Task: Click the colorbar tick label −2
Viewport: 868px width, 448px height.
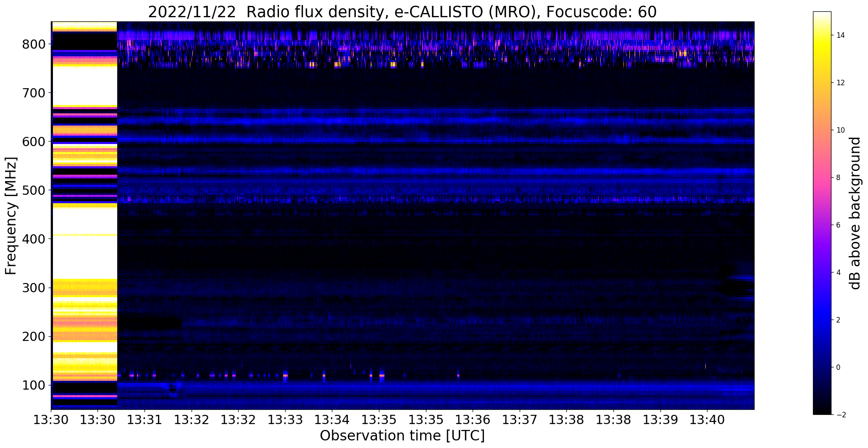Action: click(x=841, y=415)
